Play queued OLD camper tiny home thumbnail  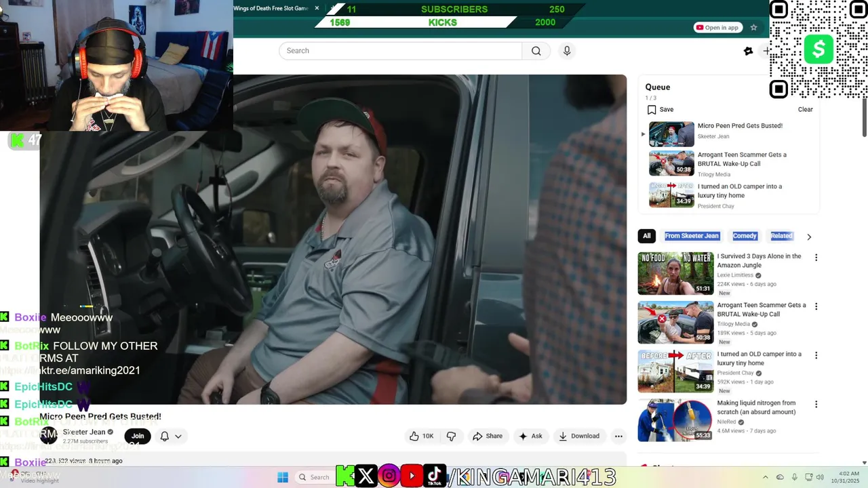pos(671,195)
